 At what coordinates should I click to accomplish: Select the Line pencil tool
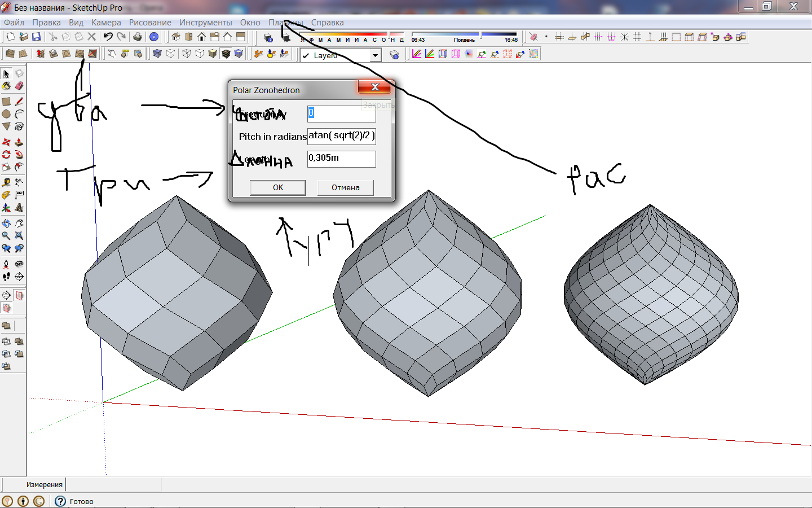(x=19, y=102)
